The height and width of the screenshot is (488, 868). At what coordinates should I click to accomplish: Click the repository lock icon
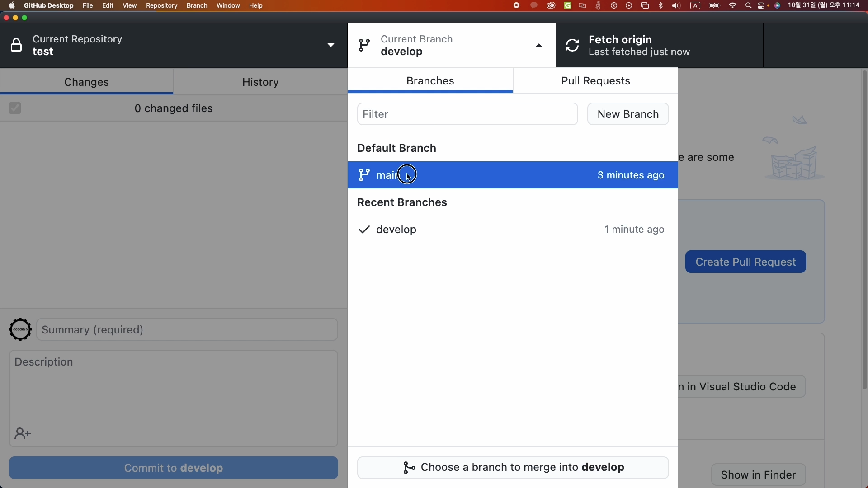17,46
